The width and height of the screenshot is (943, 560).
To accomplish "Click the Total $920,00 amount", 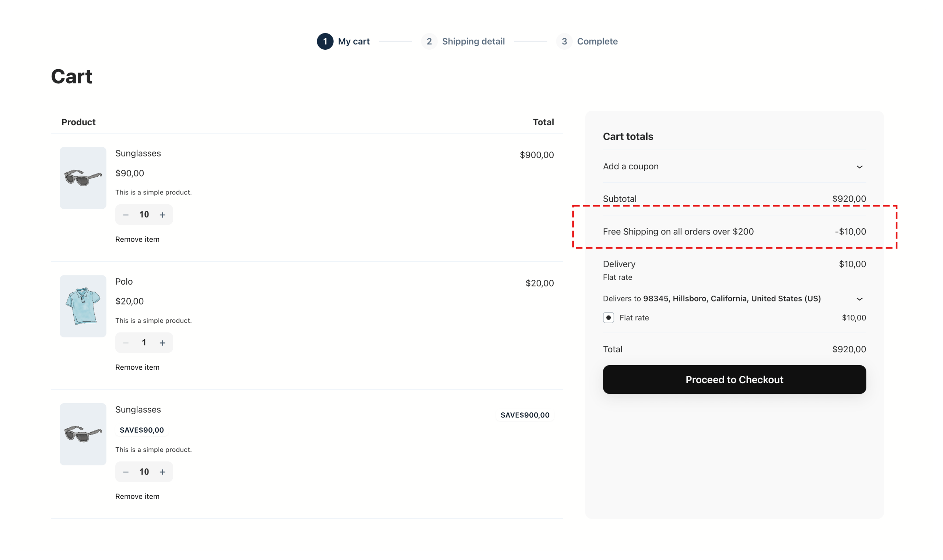I will pyautogui.click(x=849, y=349).
